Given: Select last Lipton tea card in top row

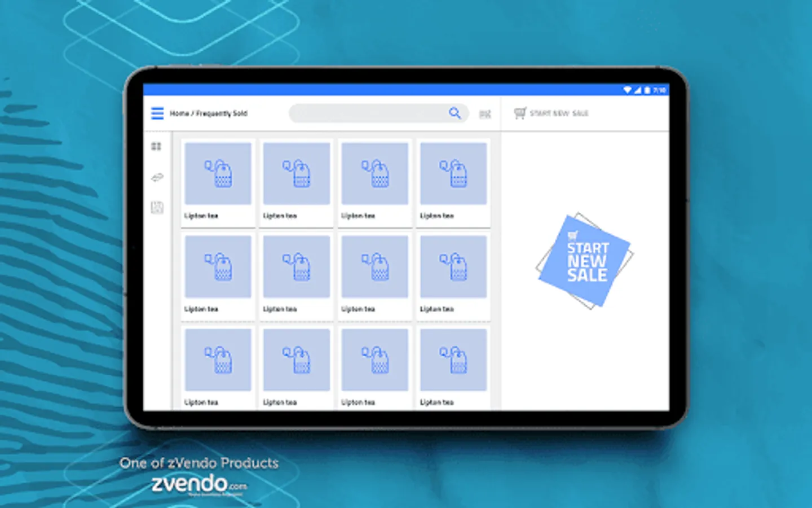Looking at the screenshot, I should 453,183.
